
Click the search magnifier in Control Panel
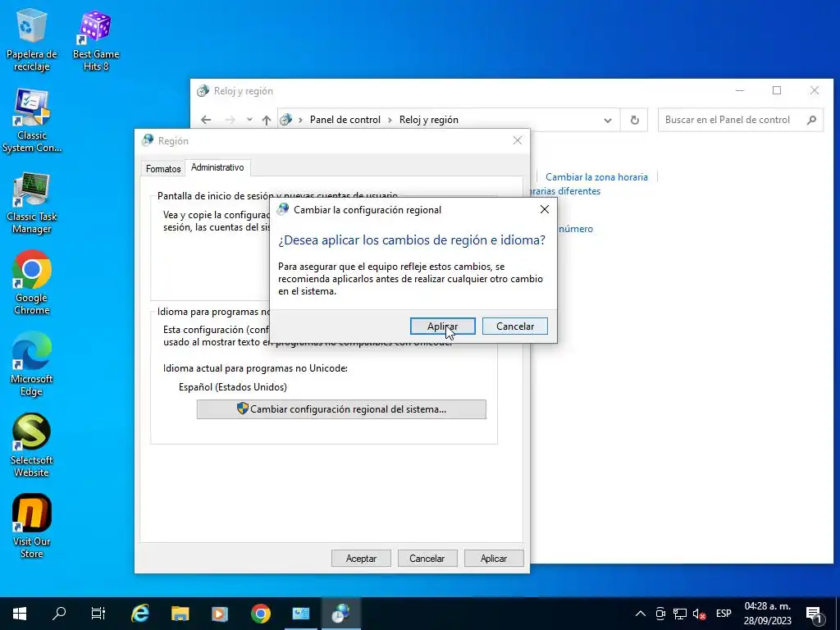(x=812, y=120)
